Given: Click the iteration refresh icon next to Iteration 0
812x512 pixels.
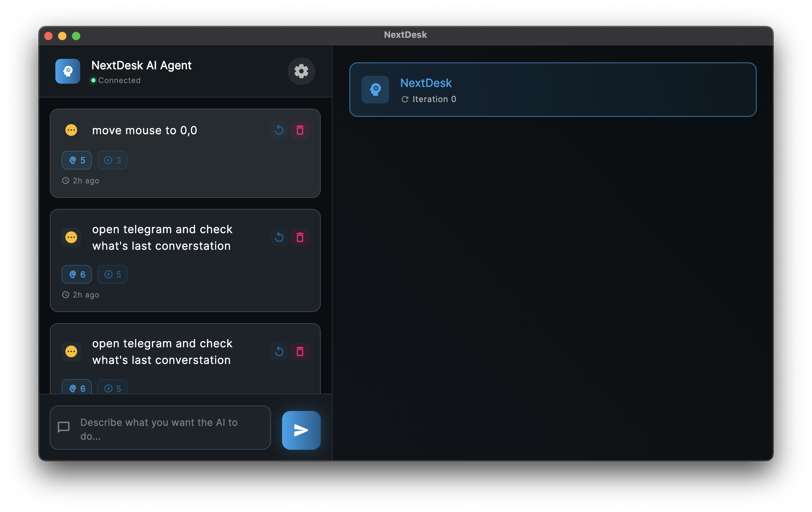Looking at the screenshot, I should (x=405, y=99).
